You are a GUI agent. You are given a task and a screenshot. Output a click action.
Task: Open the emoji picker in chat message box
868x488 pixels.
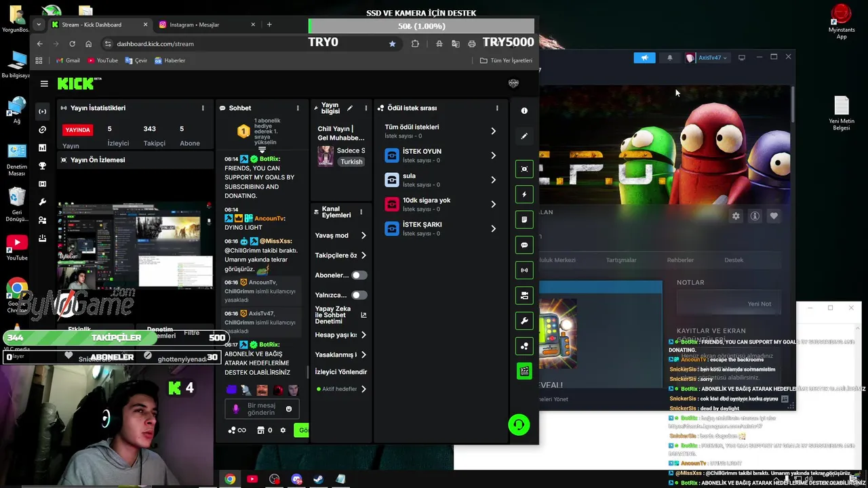point(289,409)
